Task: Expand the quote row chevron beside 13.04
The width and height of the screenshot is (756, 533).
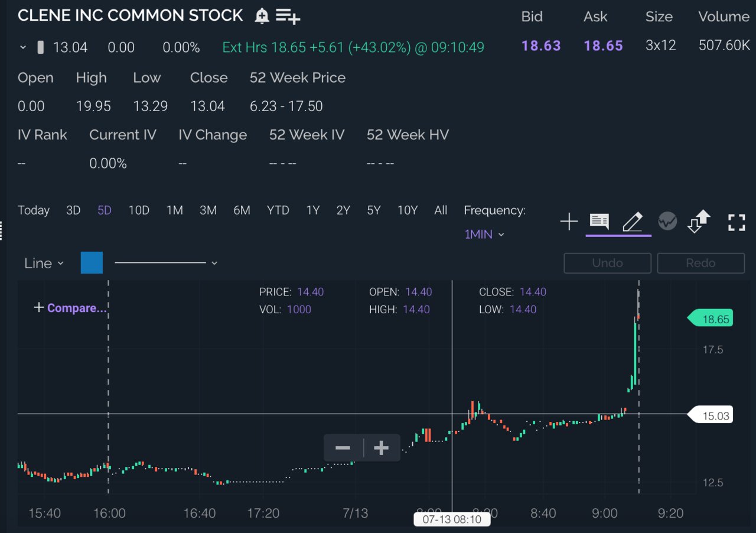Action: (23, 47)
